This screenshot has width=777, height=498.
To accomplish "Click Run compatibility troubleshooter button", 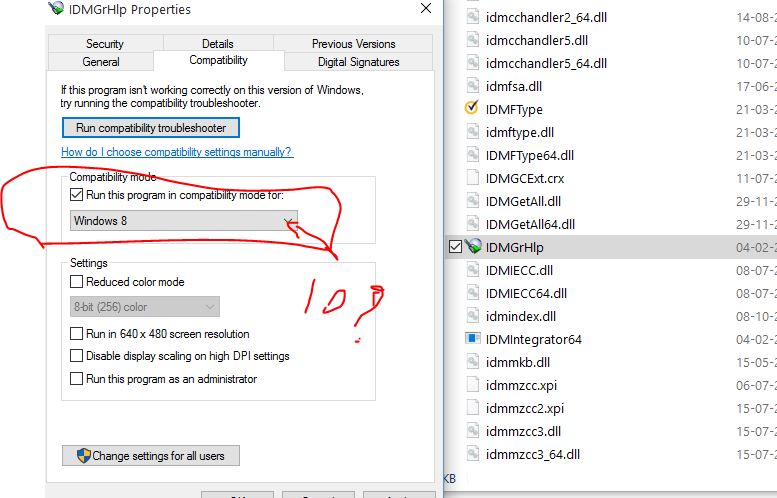I will pos(151,127).
